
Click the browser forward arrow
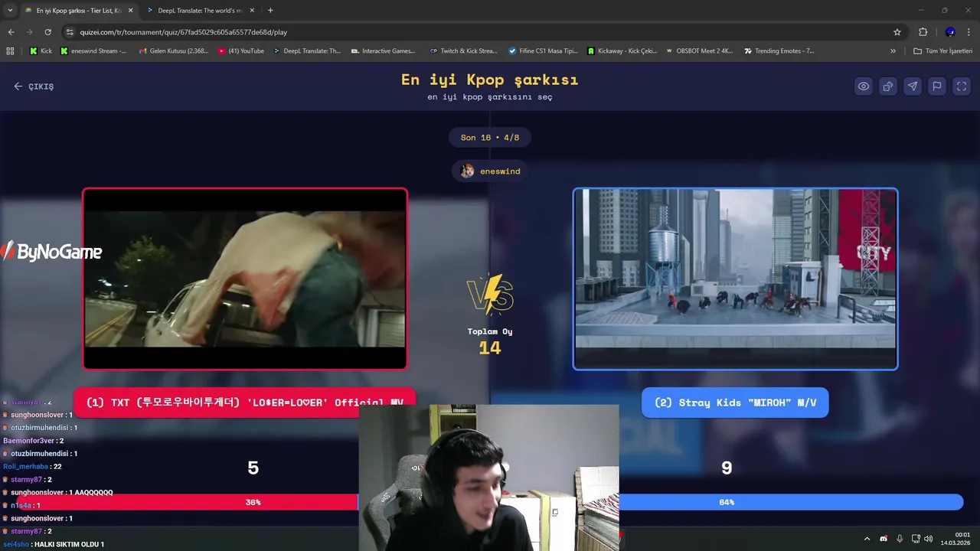[x=29, y=32]
